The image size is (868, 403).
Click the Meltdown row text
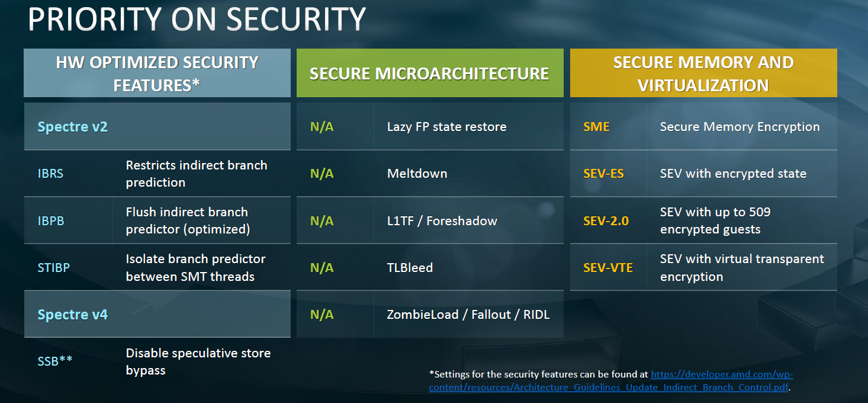(417, 174)
